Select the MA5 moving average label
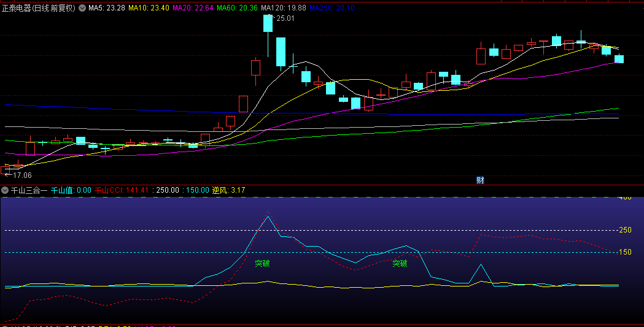The image size is (644, 327). (x=106, y=8)
